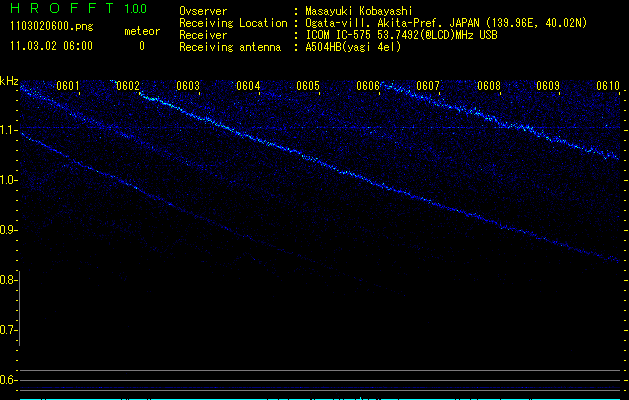Viewport: 629px width, 400px height.
Task: Click the 0606 time marker
Action: click(x=368, y=86)
